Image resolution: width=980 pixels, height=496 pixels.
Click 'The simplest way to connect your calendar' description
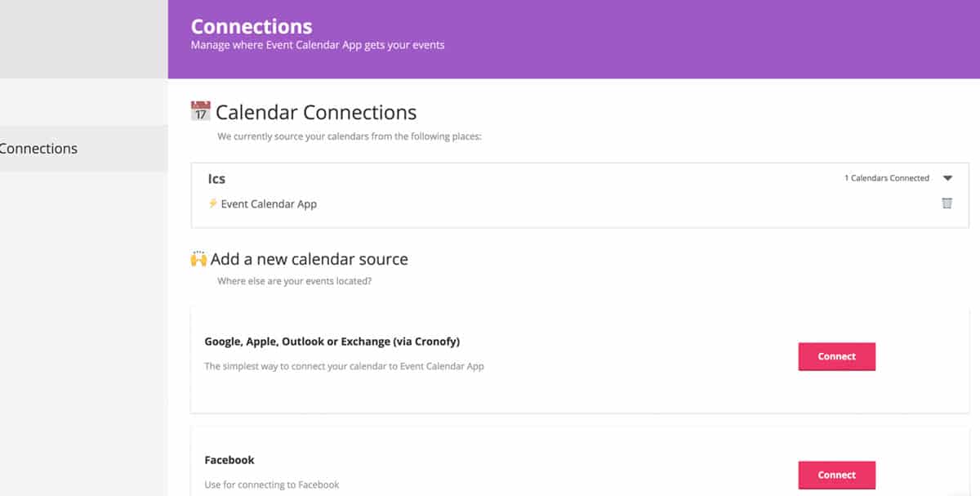pyautogui.click(x=344, y=366)
